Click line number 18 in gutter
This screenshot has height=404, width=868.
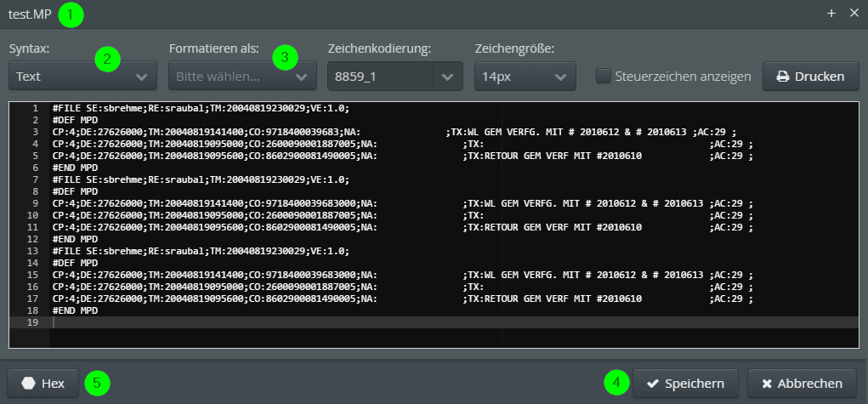pos(32,311)
